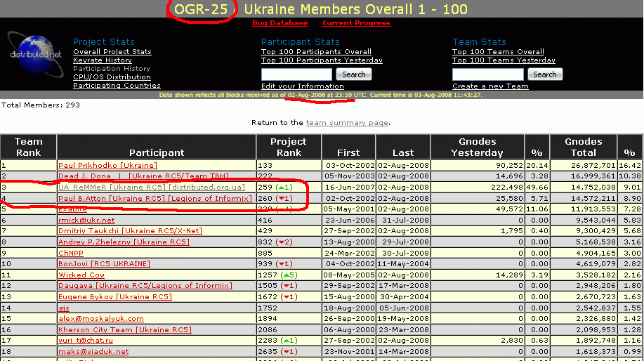Select the Gnodes Total value 26,872,701
Image resolution: width=644 pixels, height=361 pixels.
click(593, 166)
